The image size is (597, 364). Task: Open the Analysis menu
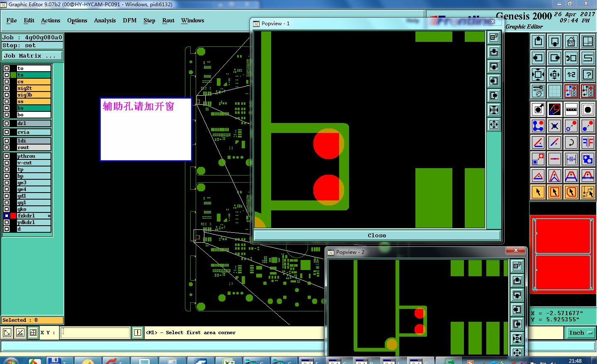pos(105,20)
